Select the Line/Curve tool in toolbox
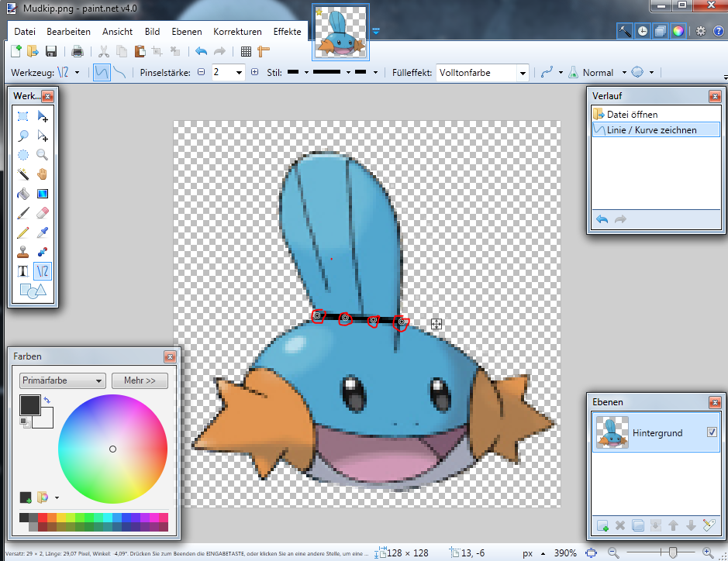 [42, 271]
